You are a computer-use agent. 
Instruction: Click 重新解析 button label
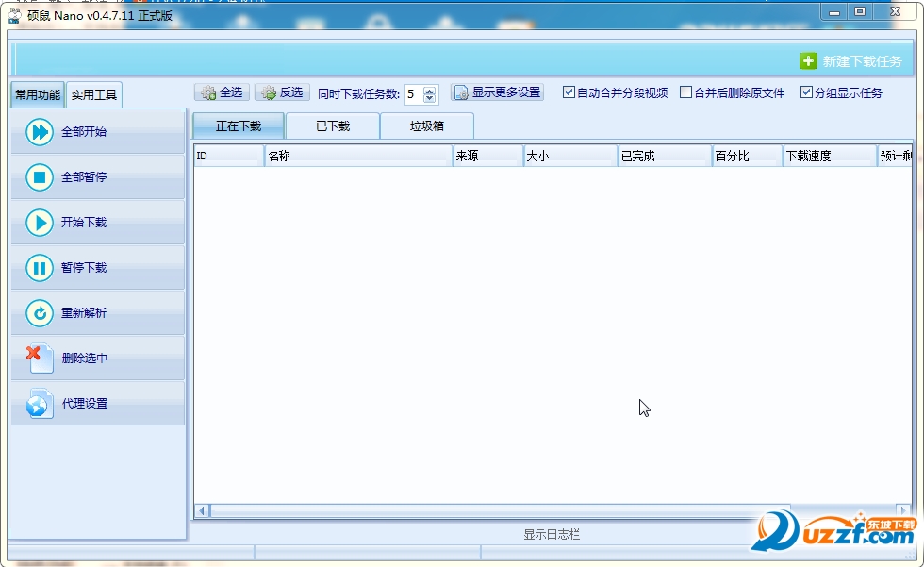pyautogui.click(x=84, y=313)
